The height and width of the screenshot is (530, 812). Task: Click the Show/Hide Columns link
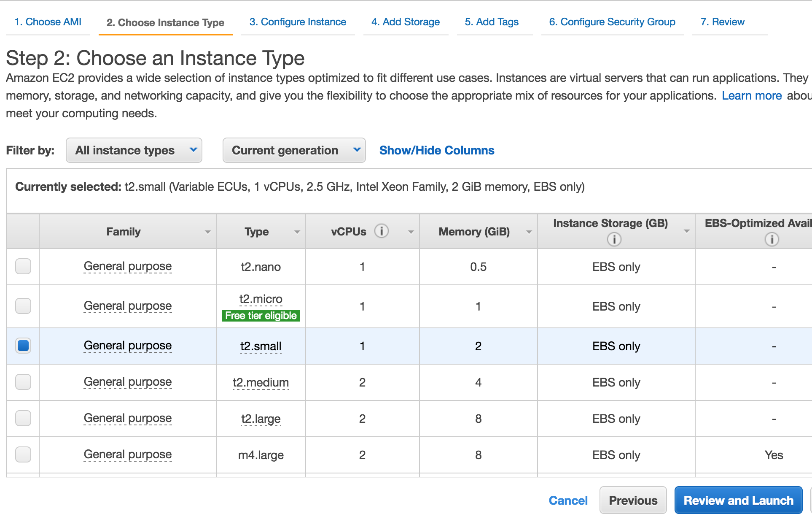pos(437,150)
